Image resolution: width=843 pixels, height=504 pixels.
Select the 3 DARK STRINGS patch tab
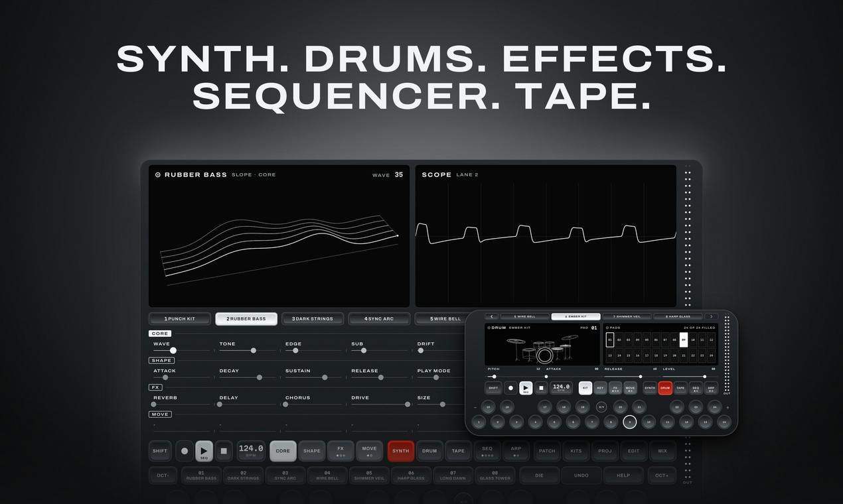(x=313, y=319)
